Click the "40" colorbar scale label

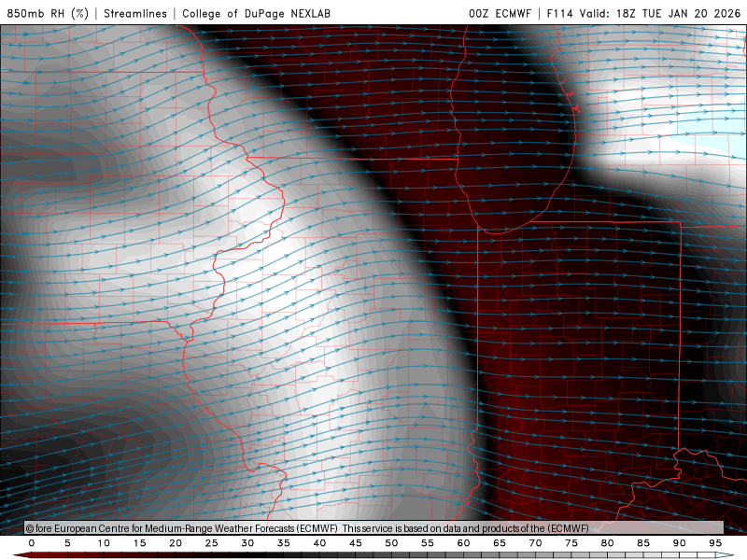coord(319,543)
